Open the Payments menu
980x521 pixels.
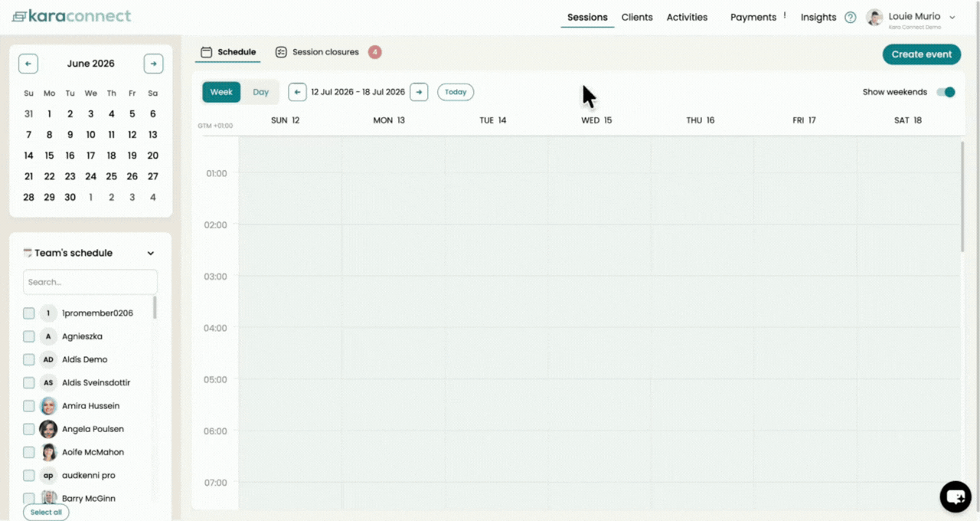point(753,17)
